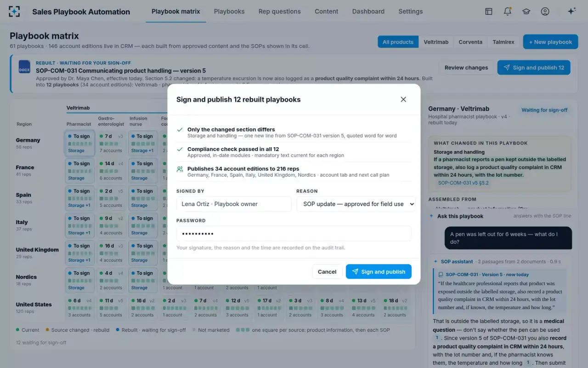The height and width of the screenshot is (368, 588).
Task: Open Spain Gastroenterologist 2 d cell
Action: (x=111, y=198)
